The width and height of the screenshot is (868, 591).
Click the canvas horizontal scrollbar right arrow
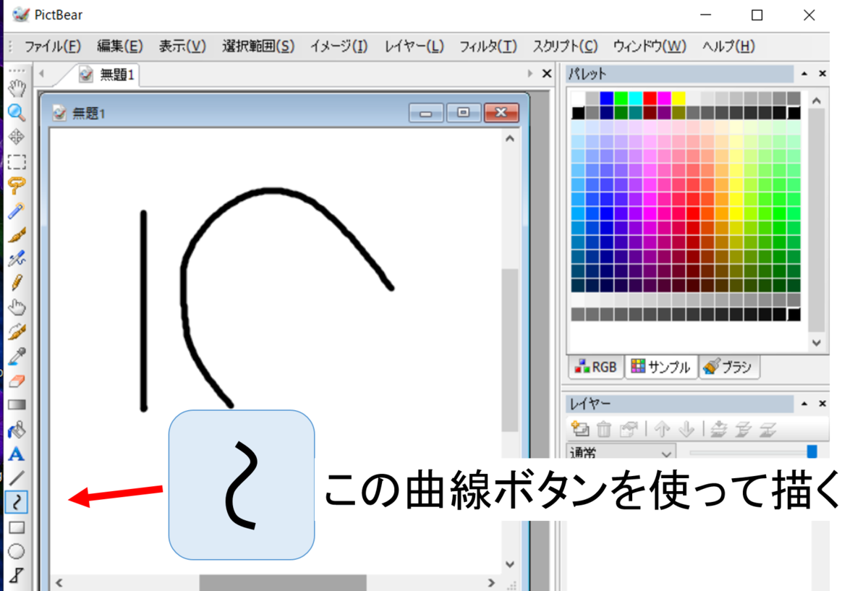tap(492, 583)
